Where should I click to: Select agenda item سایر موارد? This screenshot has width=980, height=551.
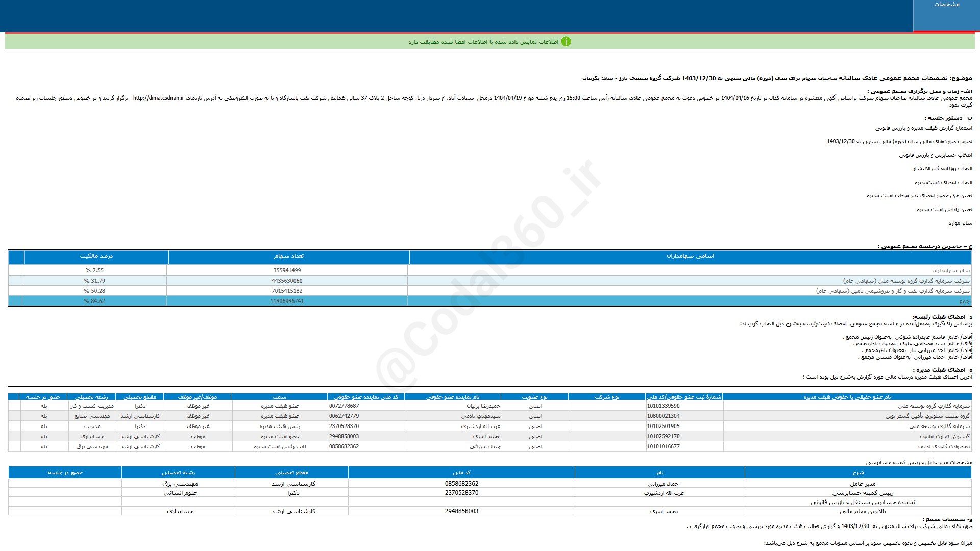[x=960, y=223]
